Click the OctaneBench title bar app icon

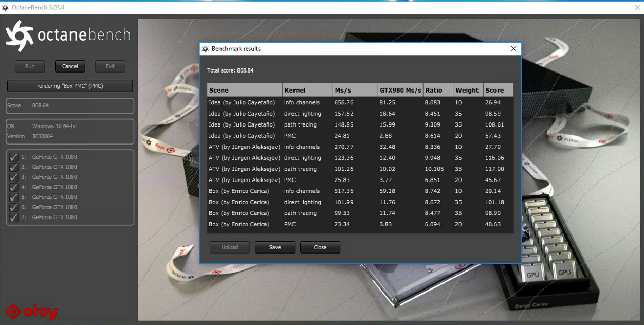(5, 8)
